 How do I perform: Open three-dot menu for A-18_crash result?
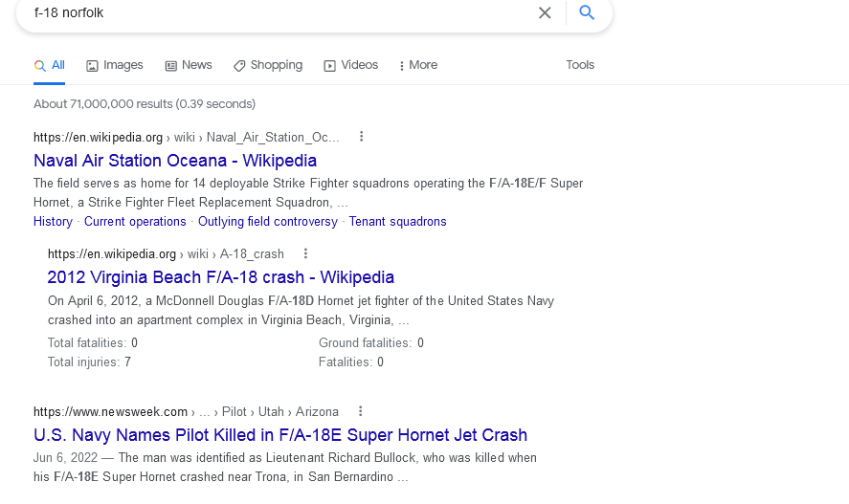[305, 253]
